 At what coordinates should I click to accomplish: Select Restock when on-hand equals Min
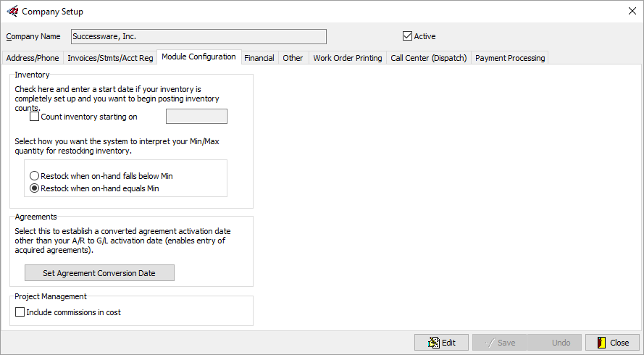tap(35, 188)
